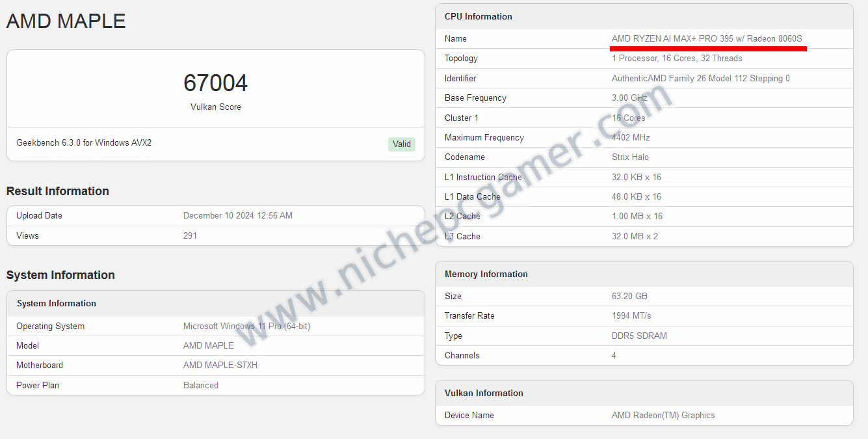Click the Views count 291
The height and width of the screenshot is (439, 868).
(x=190, y=235)
